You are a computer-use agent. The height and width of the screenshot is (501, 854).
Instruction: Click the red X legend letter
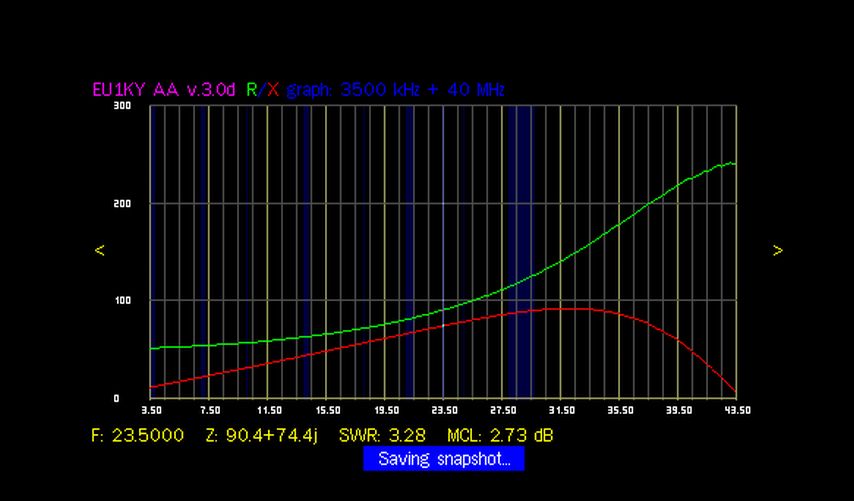273,89
